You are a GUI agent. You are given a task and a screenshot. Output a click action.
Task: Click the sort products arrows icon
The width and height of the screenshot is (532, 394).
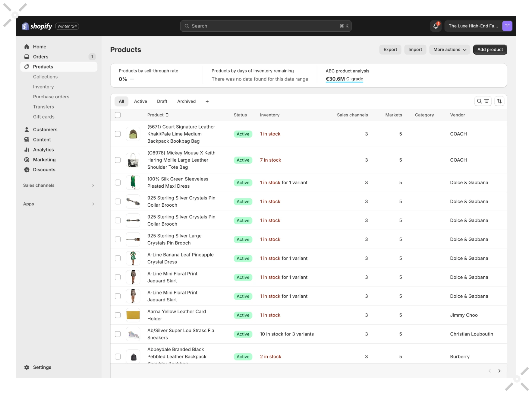pos(499,101)
